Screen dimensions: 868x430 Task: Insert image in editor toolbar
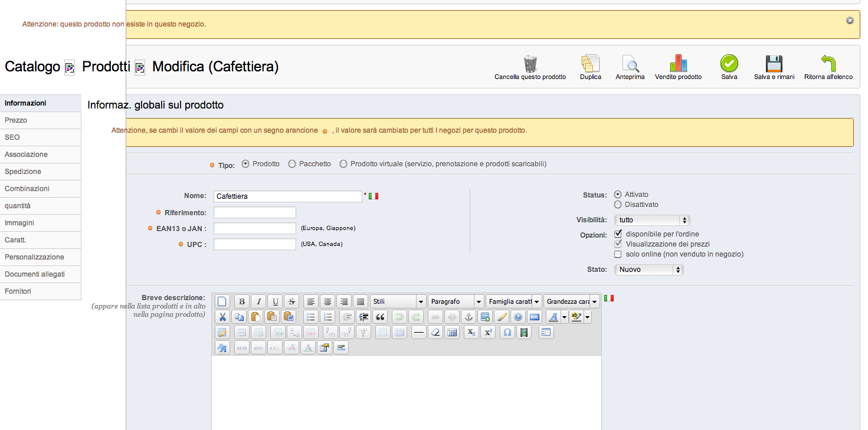(x=484, y=317)
